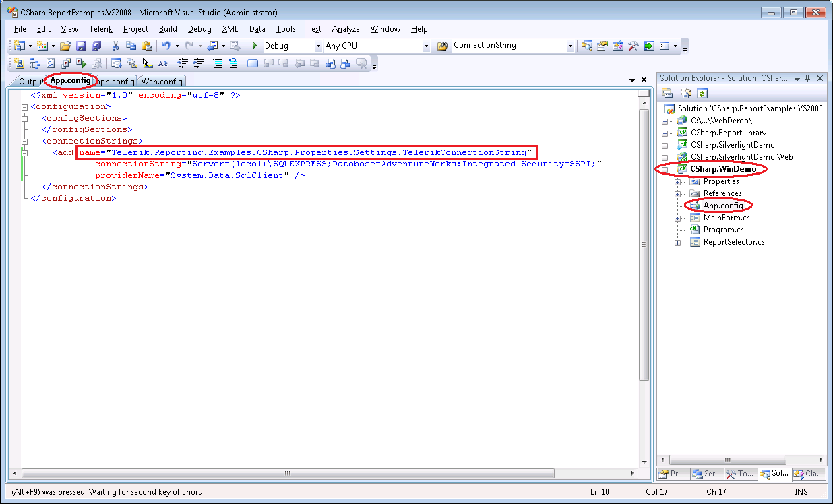Close the active App.config document with X
The height and width of the screenshot is (504, 833).
point(644,80)
